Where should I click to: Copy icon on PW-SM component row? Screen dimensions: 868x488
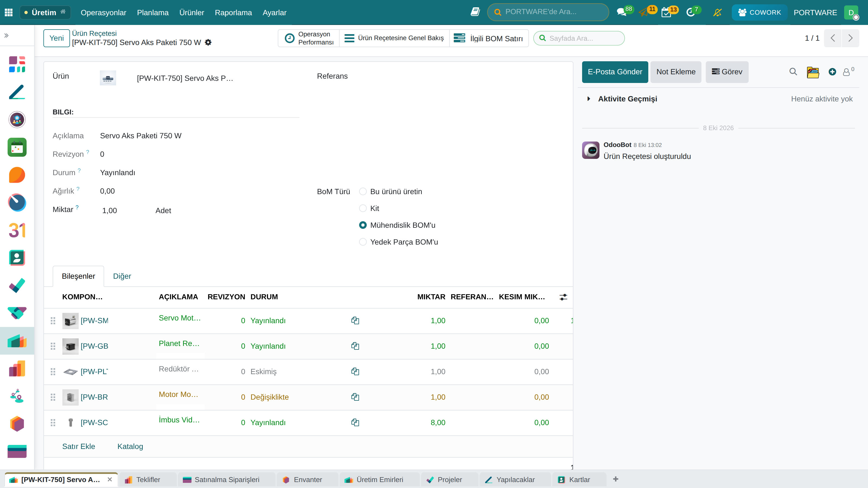coord(355,320)
